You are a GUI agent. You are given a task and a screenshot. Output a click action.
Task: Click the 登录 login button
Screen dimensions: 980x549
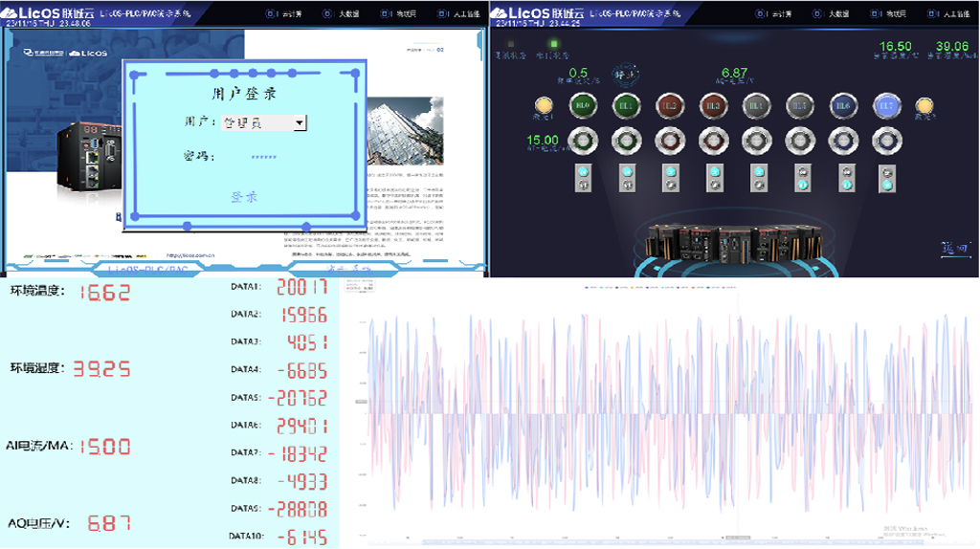244,197
